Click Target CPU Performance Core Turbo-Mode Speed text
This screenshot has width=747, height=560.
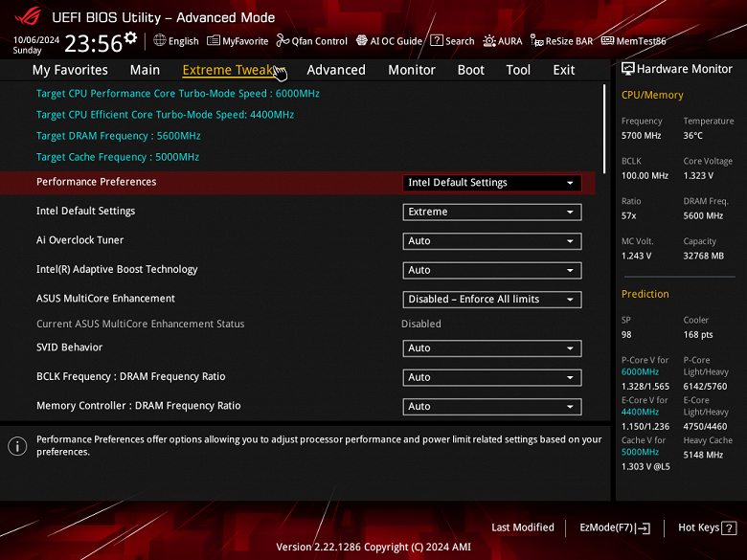pyautogui.click(x=178, y=94)
